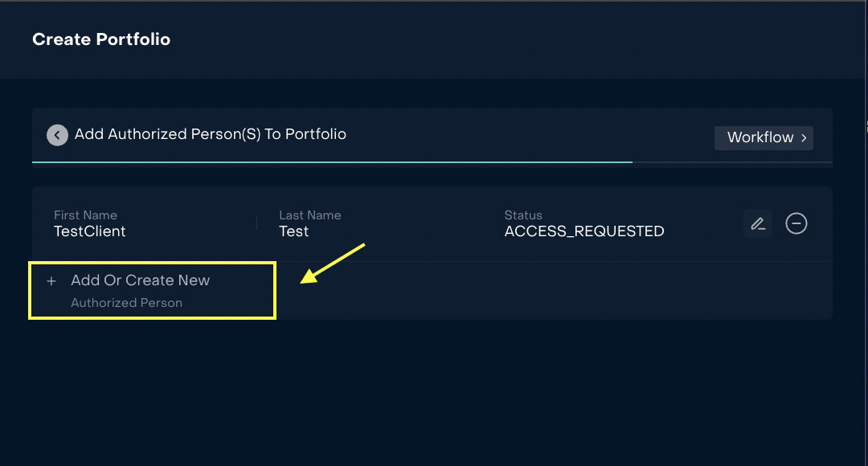Click the plus icon next to Add Or Create New
This screenshot has height=466, width=868.
(x=51, y=280)
